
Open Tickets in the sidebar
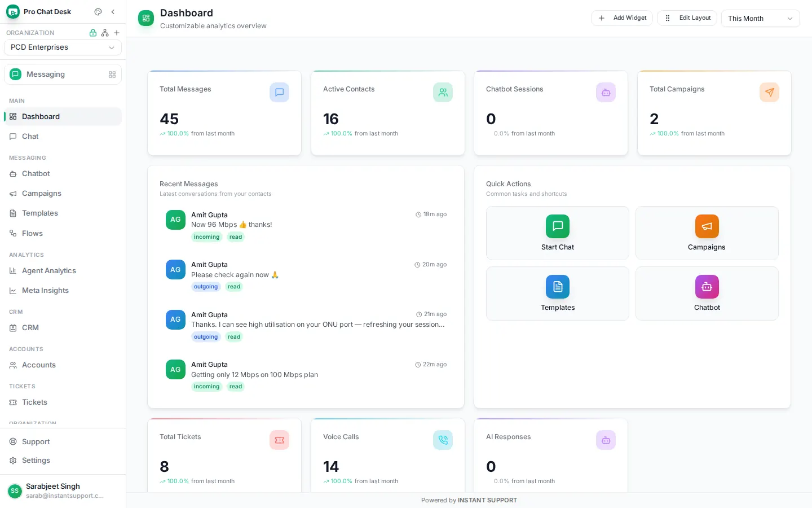pyautogui.click(x=63, y=402)
